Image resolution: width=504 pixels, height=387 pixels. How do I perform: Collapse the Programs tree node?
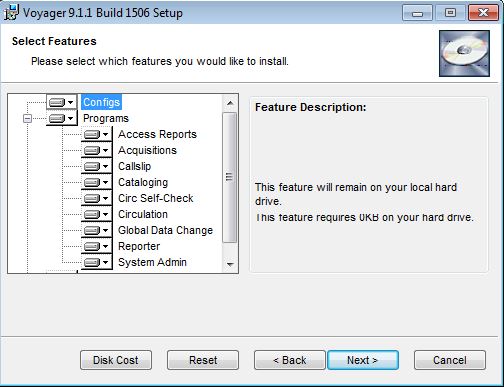(x=28, y=118)
